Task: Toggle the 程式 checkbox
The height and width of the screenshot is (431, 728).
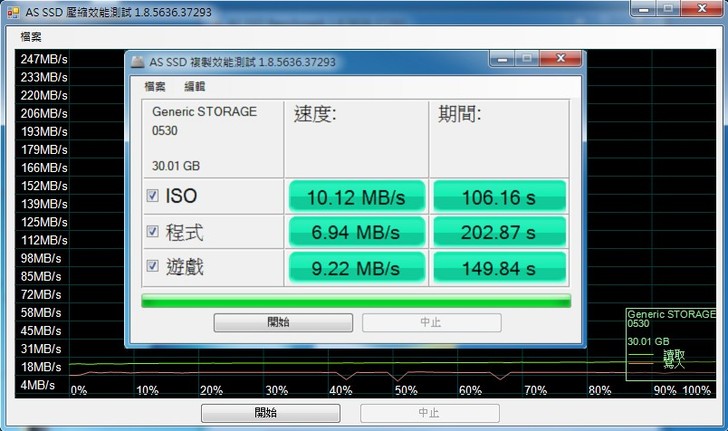Action: click(152, 231)
